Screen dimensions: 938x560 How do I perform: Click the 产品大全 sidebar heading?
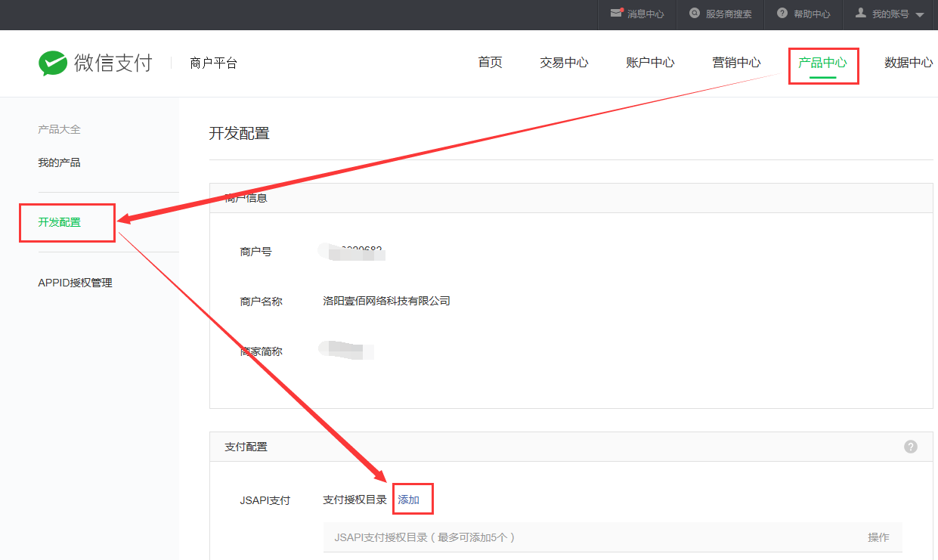(59, 129)
